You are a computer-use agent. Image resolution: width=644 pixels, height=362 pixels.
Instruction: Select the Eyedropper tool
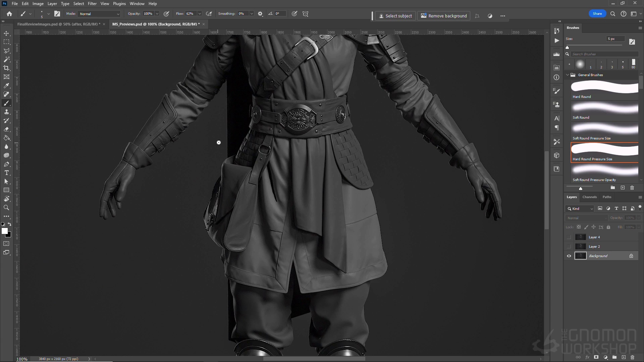click(6, 85)
